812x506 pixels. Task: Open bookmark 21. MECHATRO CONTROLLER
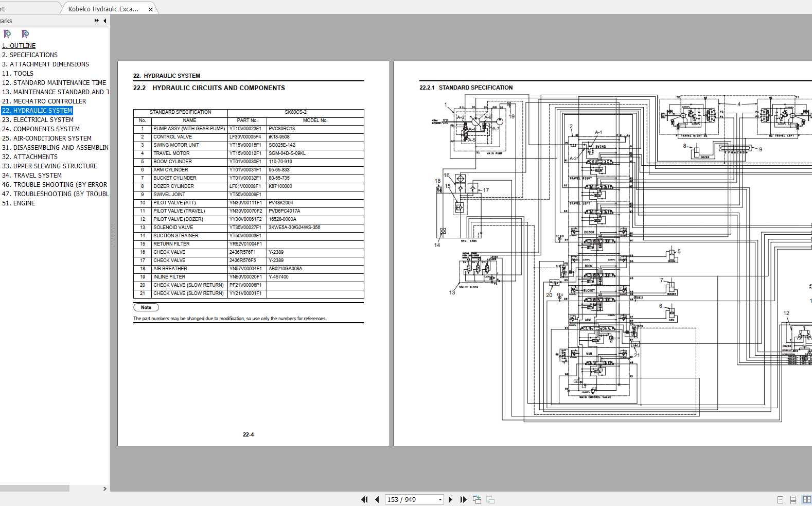pos(44,101)
